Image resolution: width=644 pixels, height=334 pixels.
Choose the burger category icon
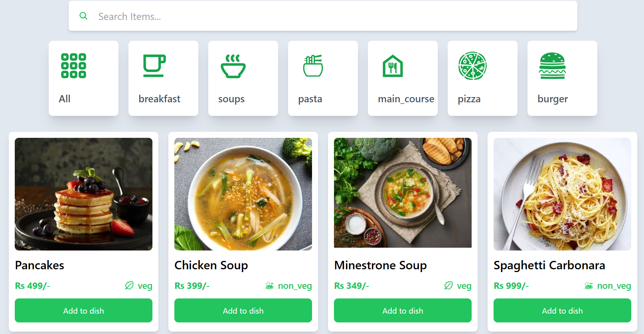[552, 66]
